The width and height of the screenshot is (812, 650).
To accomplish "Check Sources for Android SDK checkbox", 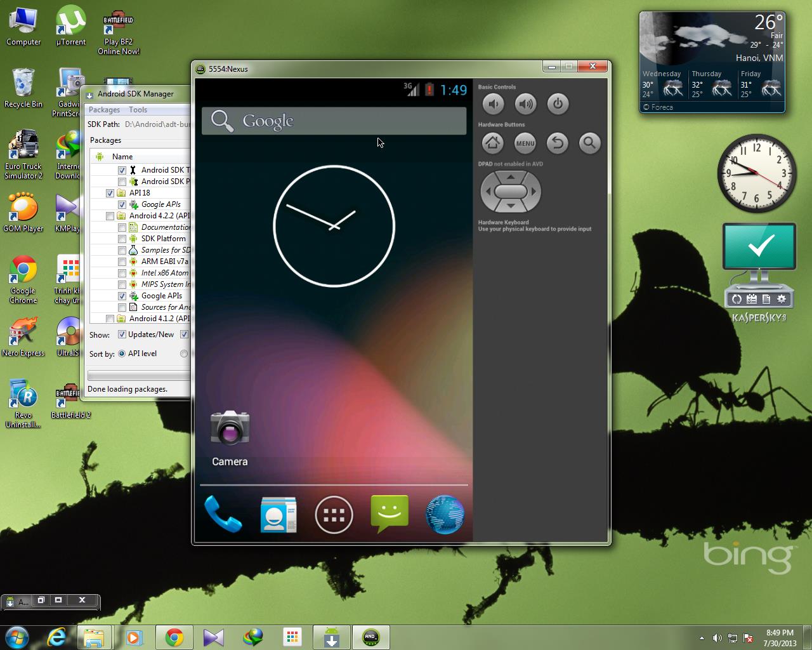I will point(122,307).
